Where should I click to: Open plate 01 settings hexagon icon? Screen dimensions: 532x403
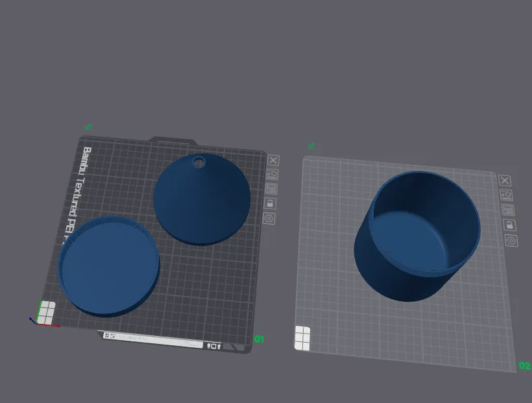[x=269, y=218]
